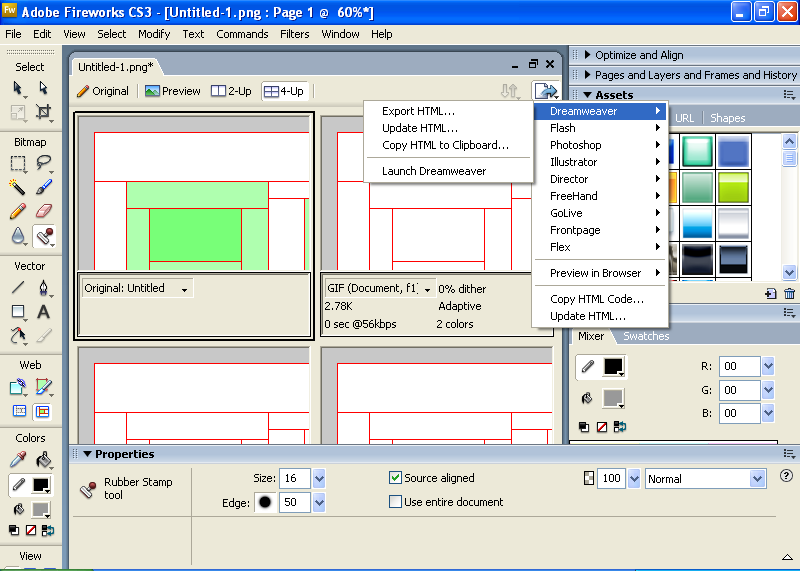
Task: Select the vector Pen tool
Action: (44, 287)
